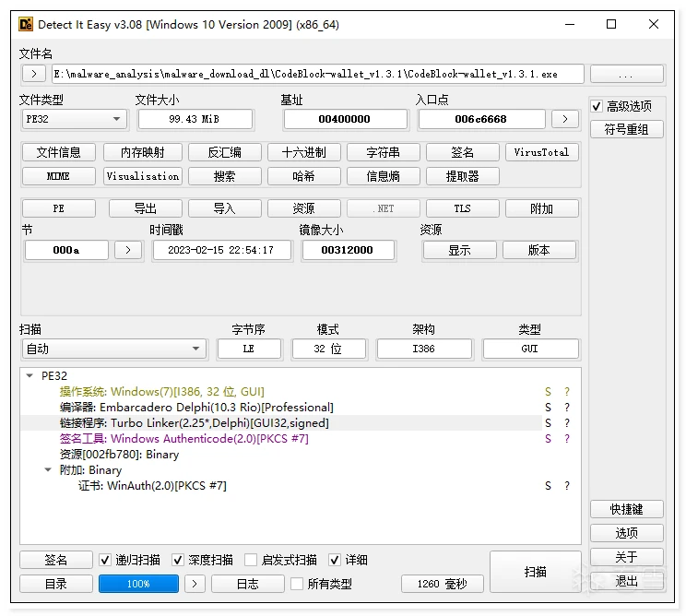Open the Visualisation view
This screenshot has width=686, height=616.
pos(143,176)
